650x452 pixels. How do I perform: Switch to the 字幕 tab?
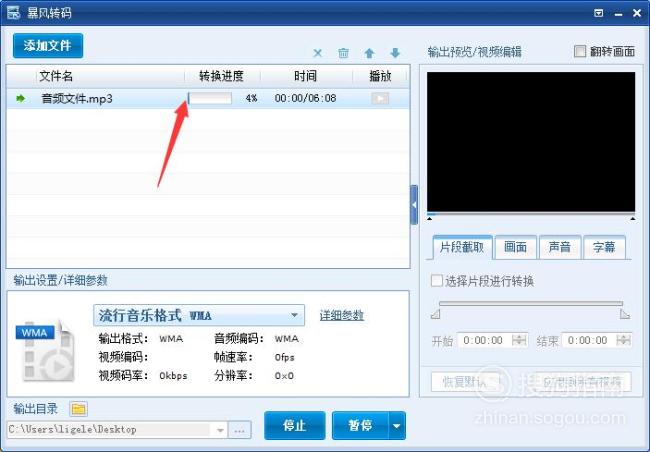pos(604,248)
